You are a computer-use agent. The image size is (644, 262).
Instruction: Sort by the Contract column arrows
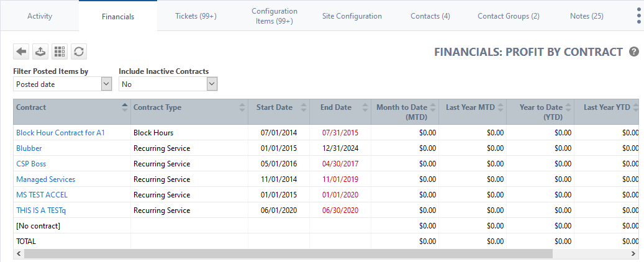click(125, 107)
